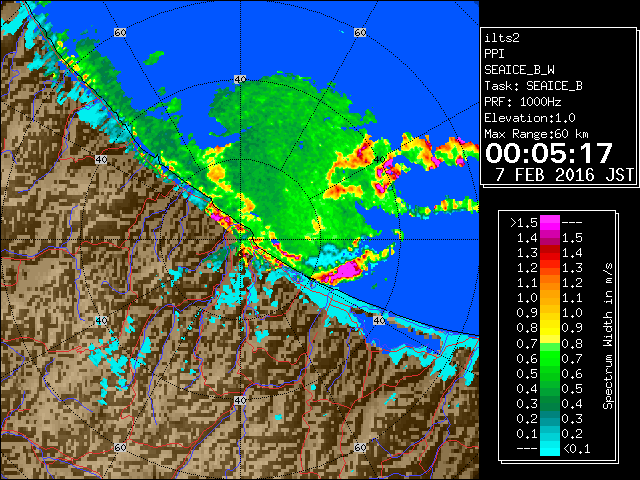Pick the dark red legend swatch beside 1.3
Screen dimensions: 640x480
tap(550, 253)
